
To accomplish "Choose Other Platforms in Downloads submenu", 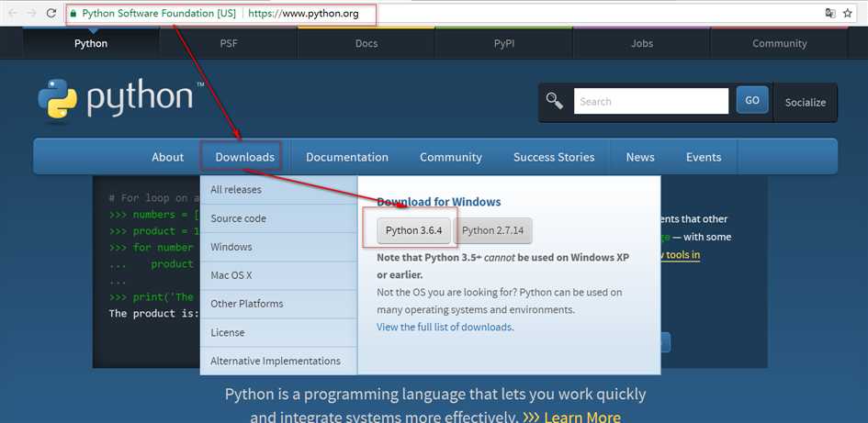I will tap(278, 304).
